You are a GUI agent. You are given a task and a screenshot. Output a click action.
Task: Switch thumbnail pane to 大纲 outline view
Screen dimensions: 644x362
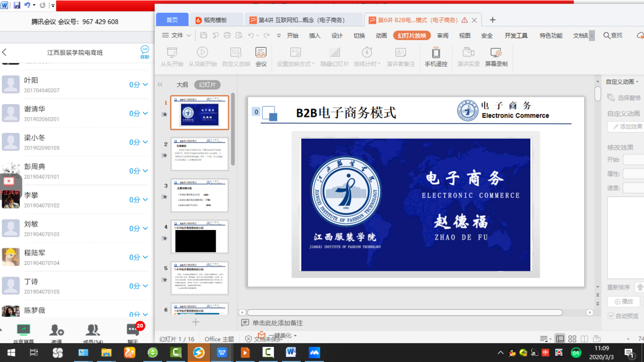pos(182,85)
